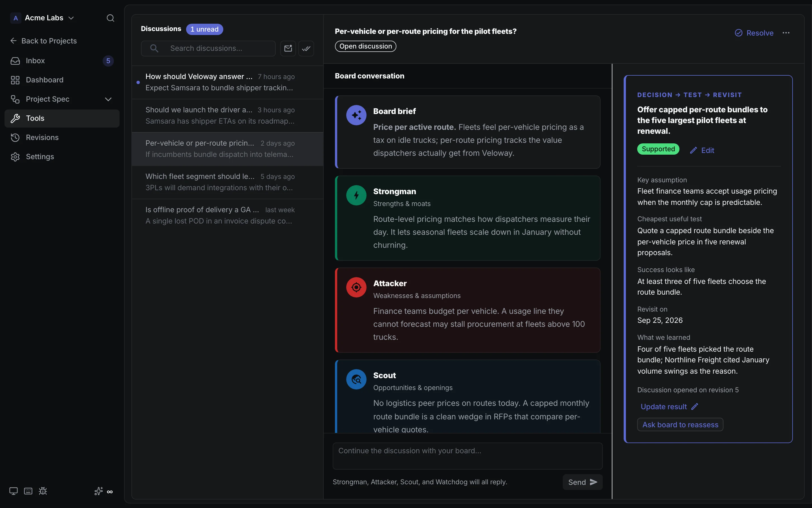Click the monitor icon in the bottom bar
This screenshot has width=812, height=508.
coord(14,491)
